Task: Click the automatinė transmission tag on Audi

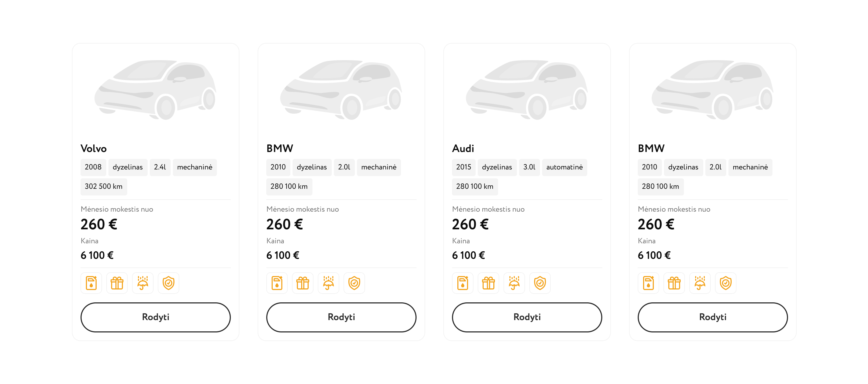Action: (x=564, y=167)
